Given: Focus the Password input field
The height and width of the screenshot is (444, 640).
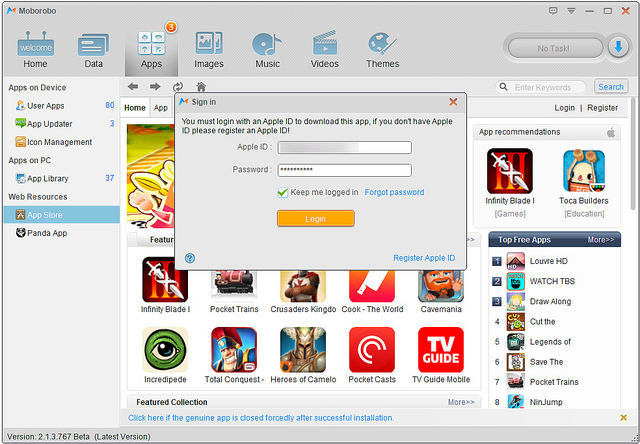Looking at the screenshot, I should [x=344, y=170].
